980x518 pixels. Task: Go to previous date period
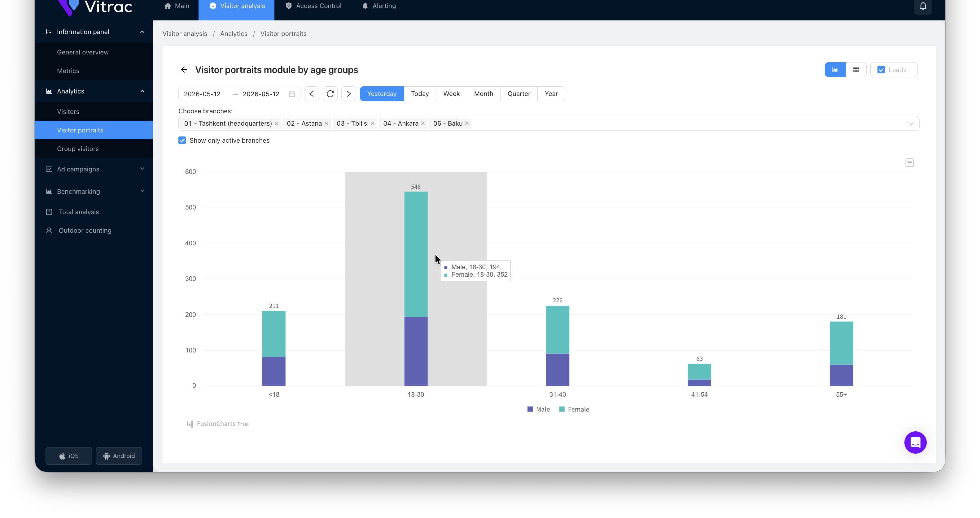pyautogui.click(x=312, y=94)
